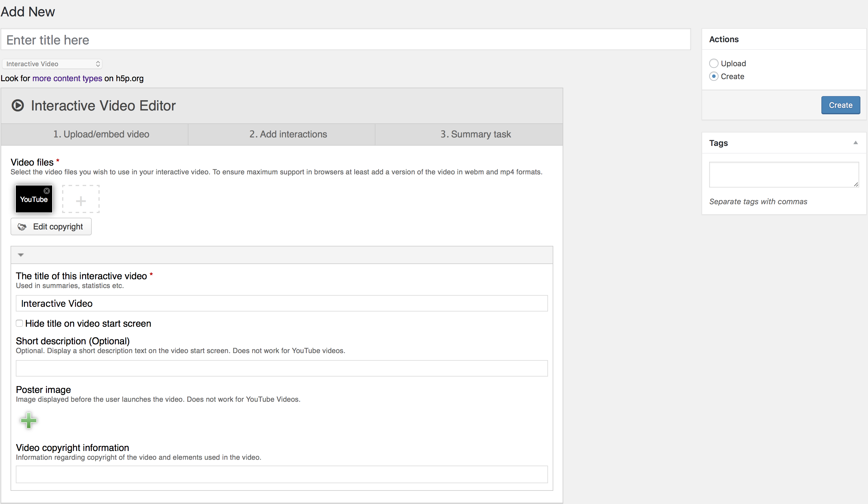868x504 pixels.
Task: Open the Edit copyright button
Action: [51, 227]
